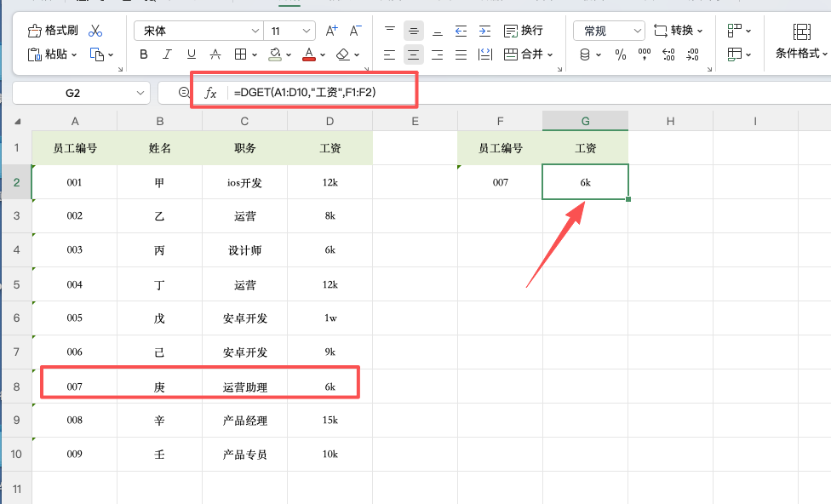
Task: Toggle underline formatting
Action: point(190,54)
